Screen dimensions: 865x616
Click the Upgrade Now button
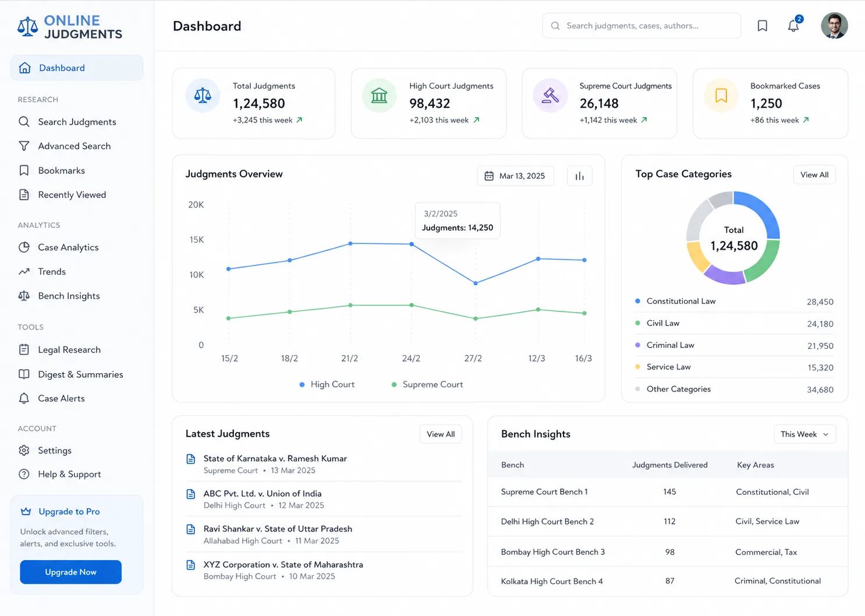coord(71,572)
